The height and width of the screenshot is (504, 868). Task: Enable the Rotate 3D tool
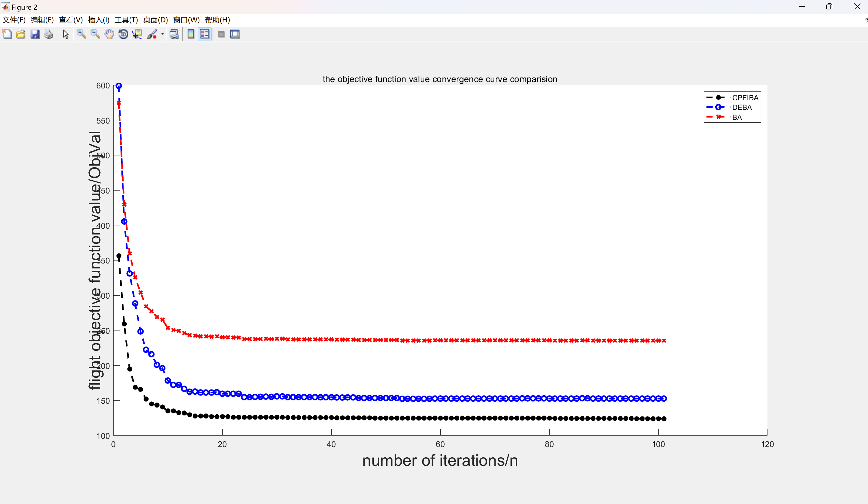pyautogui.click(x=123, y=34)
